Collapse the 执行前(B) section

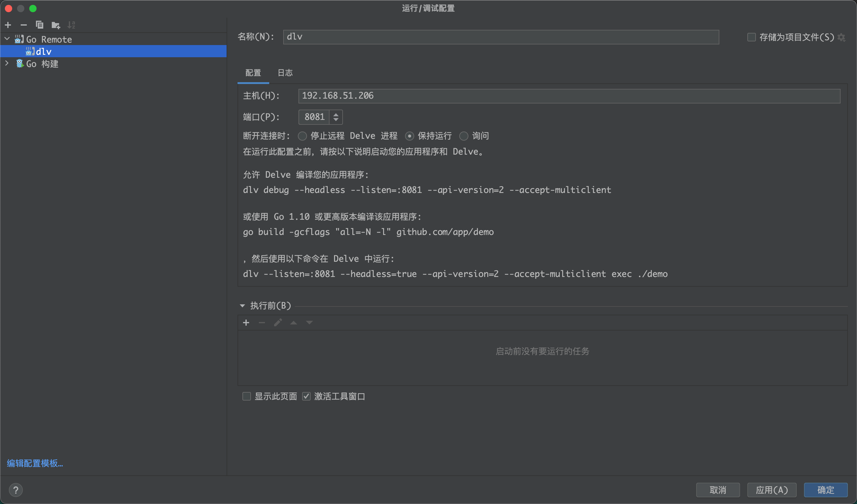(x=242, y=306)
